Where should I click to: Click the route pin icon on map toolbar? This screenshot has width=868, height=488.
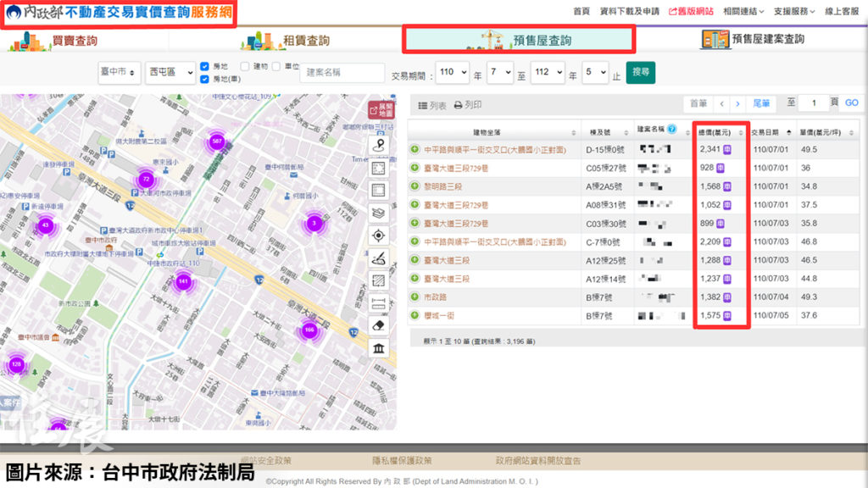click(379, 145)
